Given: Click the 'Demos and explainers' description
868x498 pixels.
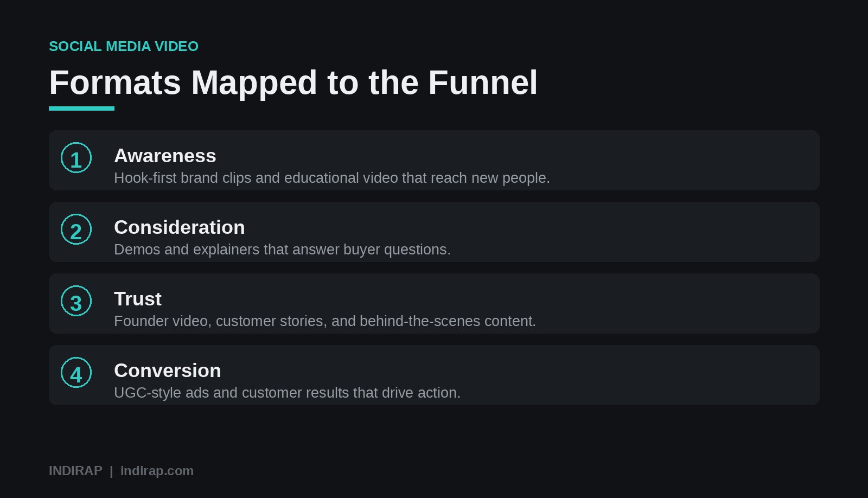Looking at the screenshot, I should 282,250.
